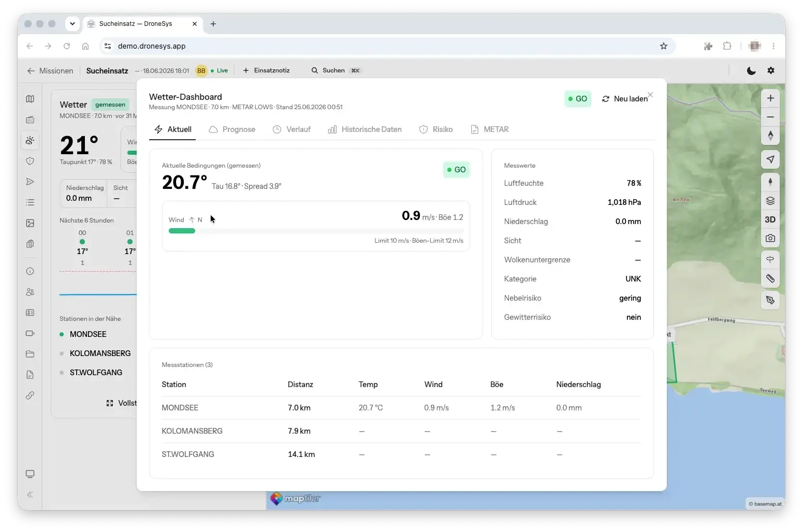This screenshot has height=532, width=803.
Task: Open the link chain sidebar icon
Action: [30, 395]
